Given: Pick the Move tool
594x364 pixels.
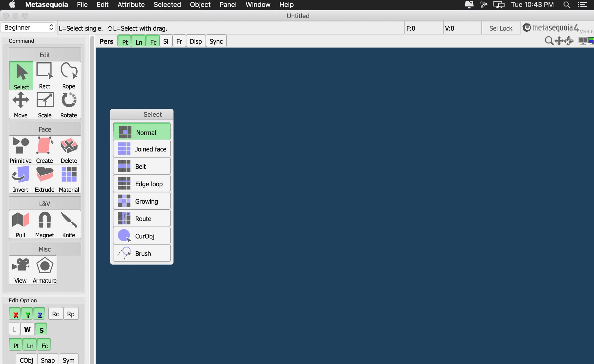Looking at the screenshot, I should click(x=21, y=105).
